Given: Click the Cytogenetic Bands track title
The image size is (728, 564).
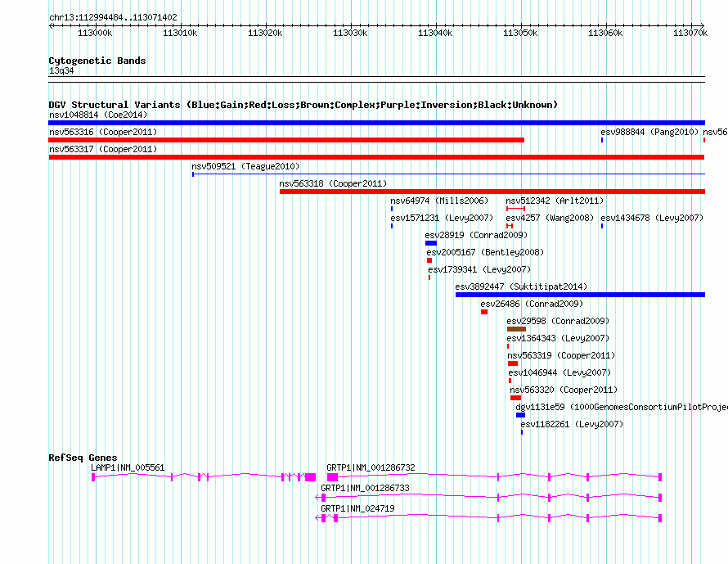Looking at the screenshot, I should pos(97,61).
